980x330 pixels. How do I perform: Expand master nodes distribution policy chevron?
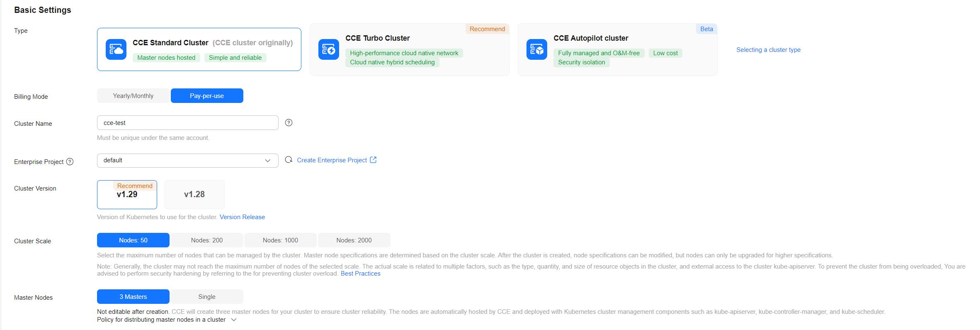point(234,320)
